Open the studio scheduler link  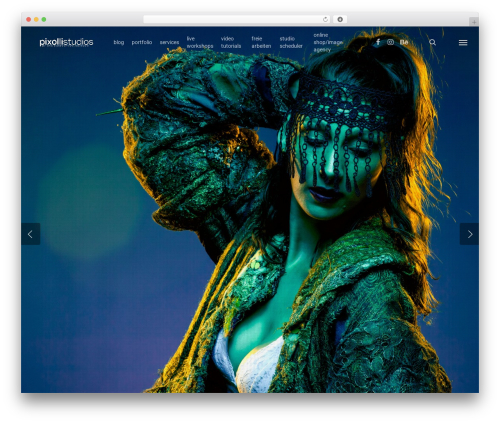click(291, 42)
